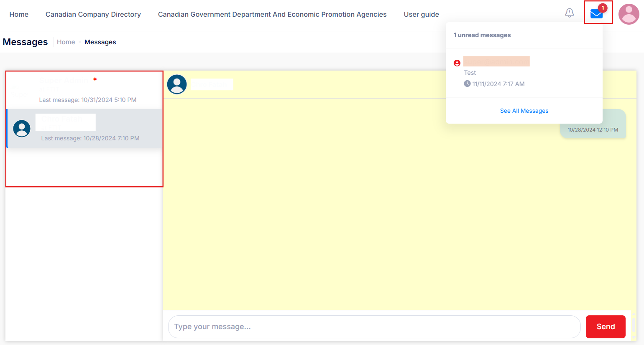Click the clock icon beside 7:17 AM
The width and height of the screenshot is (644, 345).
[x=467, y=84]
